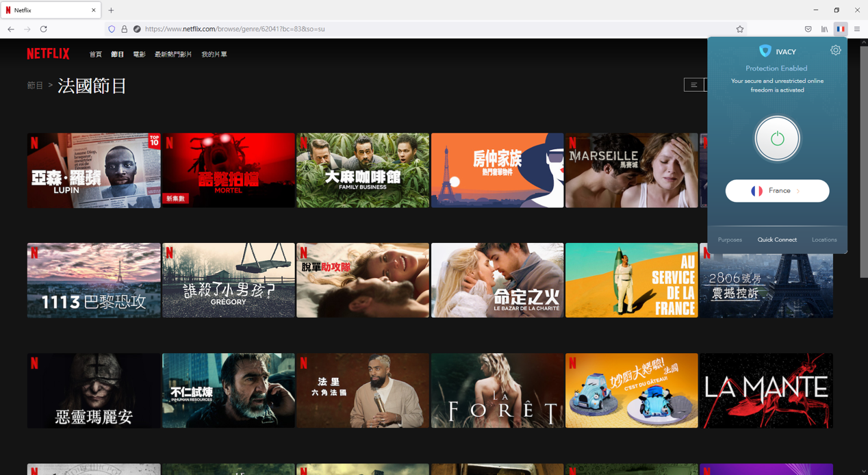The image size is (868, 475).
Task: Switch to list view icon
Action: [694, 85]
